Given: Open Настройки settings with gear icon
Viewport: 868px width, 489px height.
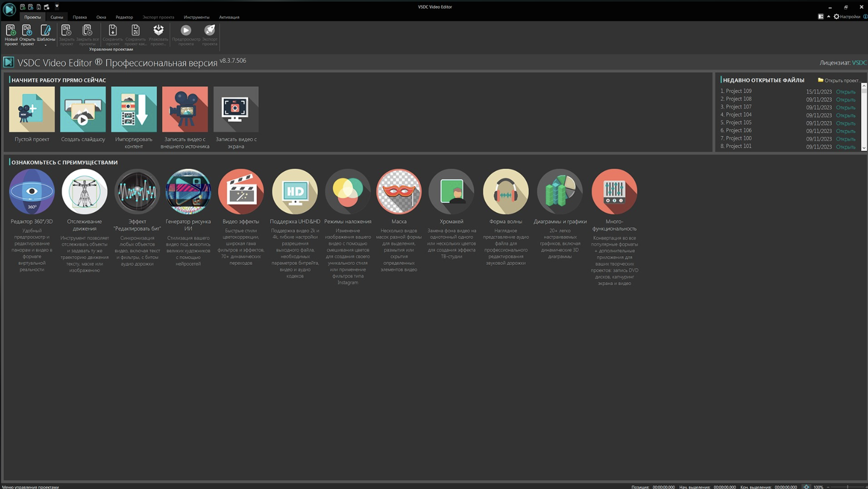Looking at the screenshot, I should pos(847,17).
